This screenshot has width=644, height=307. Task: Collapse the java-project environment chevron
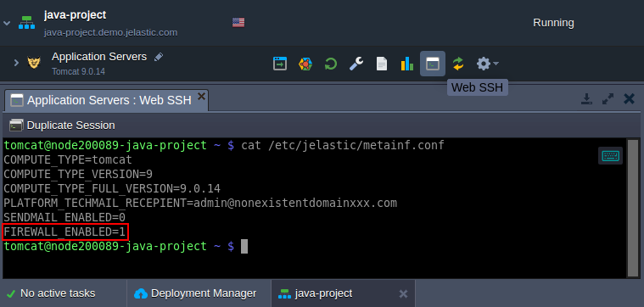(x=7, y=23)
